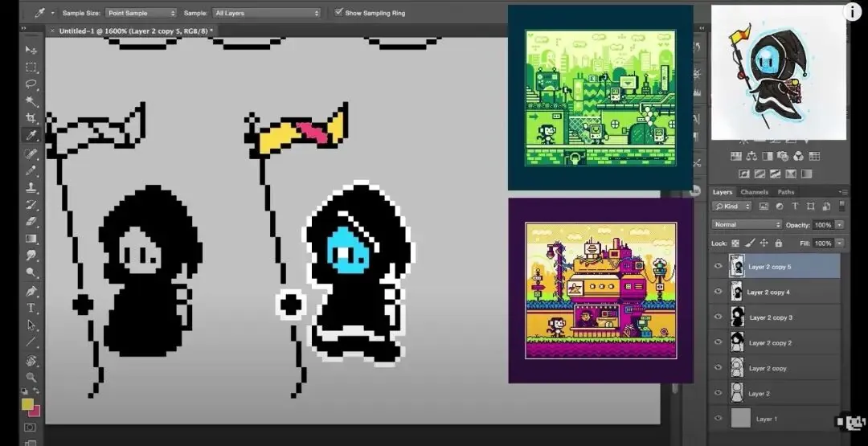Image resolution: width=868 pixels, height=446 pixels.
Task: Toggle lock transparent pixels
Action: point(735,243)
